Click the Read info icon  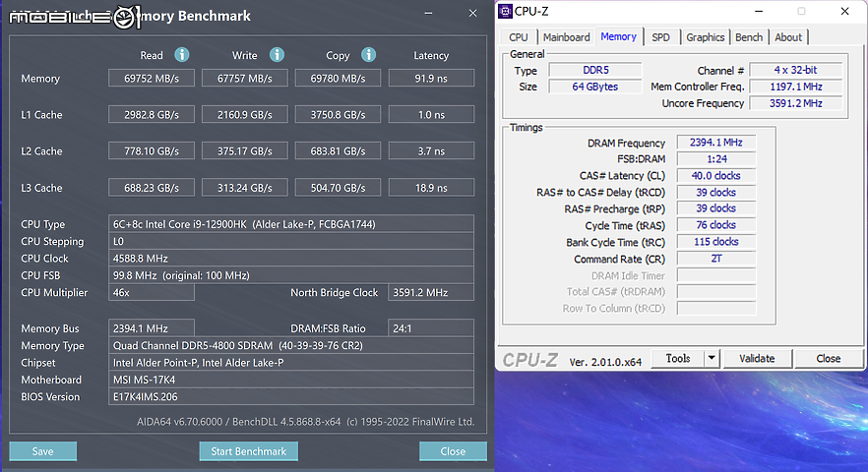(x=181, y=55)
